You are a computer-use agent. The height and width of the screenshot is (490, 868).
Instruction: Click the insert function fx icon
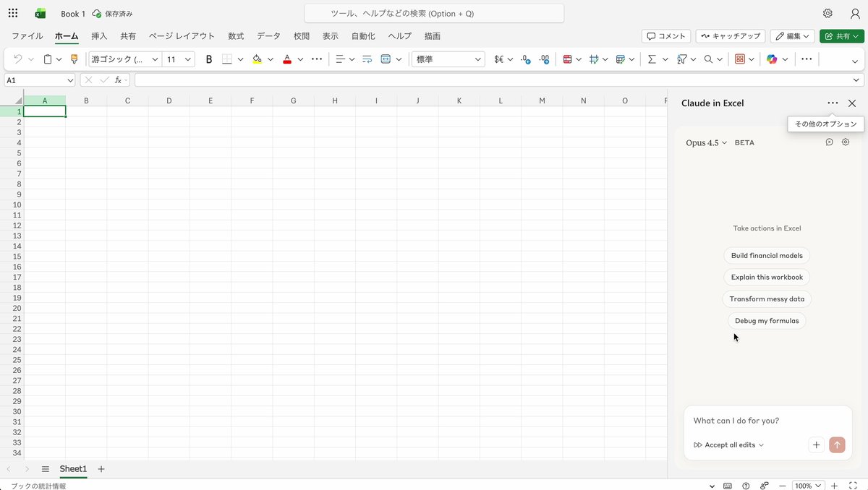(x=118, y=80)
